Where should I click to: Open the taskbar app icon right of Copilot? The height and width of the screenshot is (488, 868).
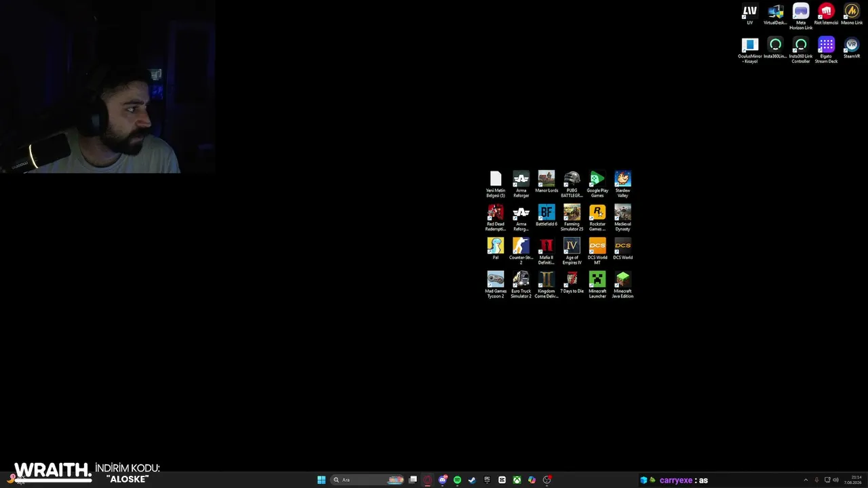(x=547, y=480)
